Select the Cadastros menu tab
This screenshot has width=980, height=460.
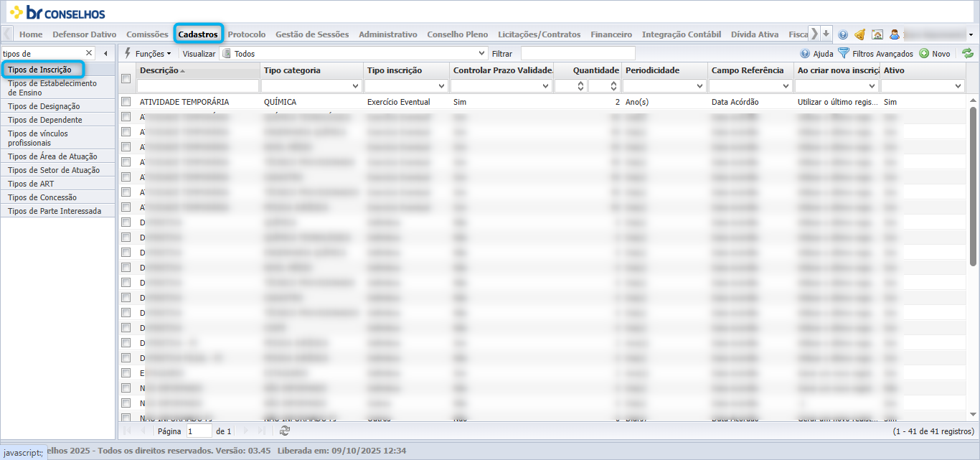(198, 34)
